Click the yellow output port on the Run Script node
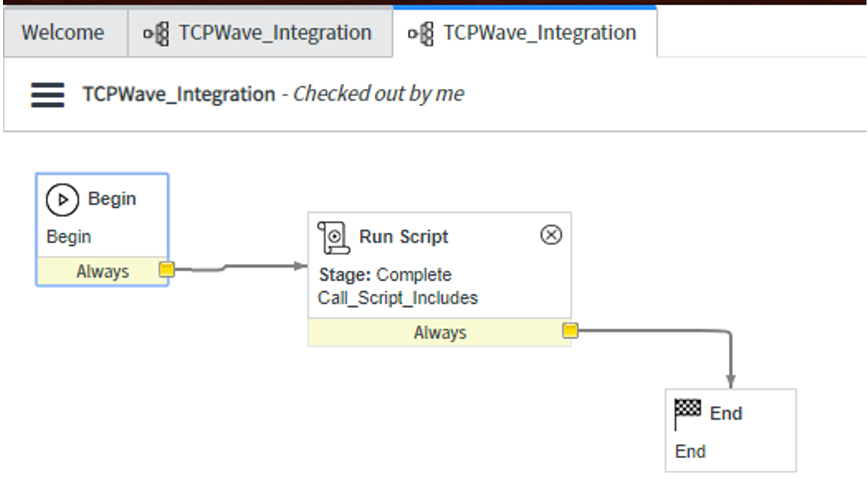 (569, 331)
